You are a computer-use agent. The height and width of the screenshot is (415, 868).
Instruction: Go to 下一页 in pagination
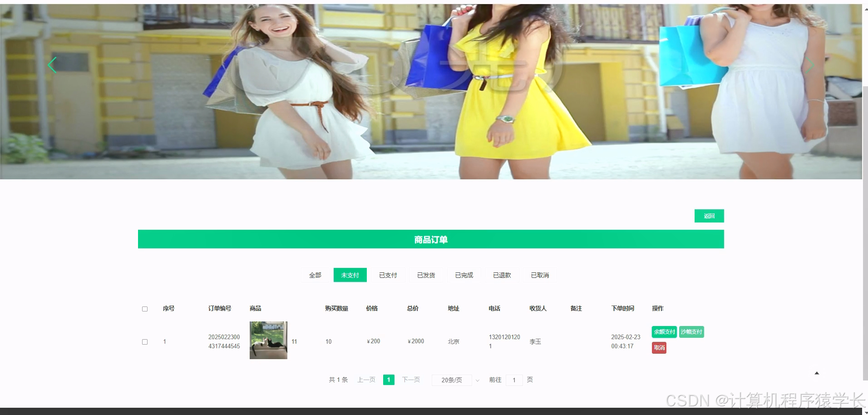[411, 380]
